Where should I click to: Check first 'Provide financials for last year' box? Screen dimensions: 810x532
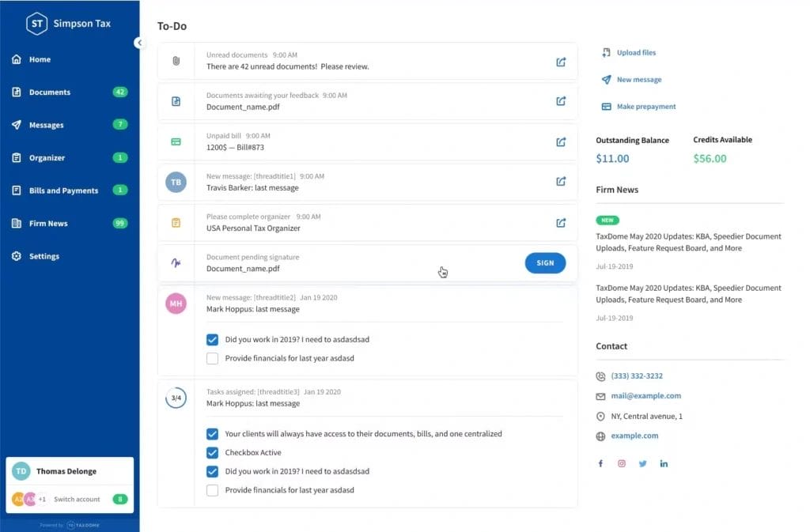[x=212, y=358]
